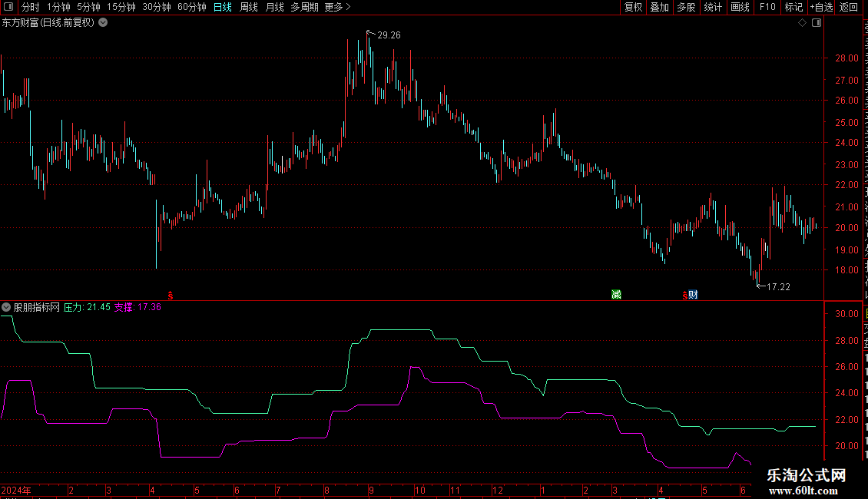Click the 股朋指标网 indicator name
Screen dimensions: 868x499
[37, 307]
